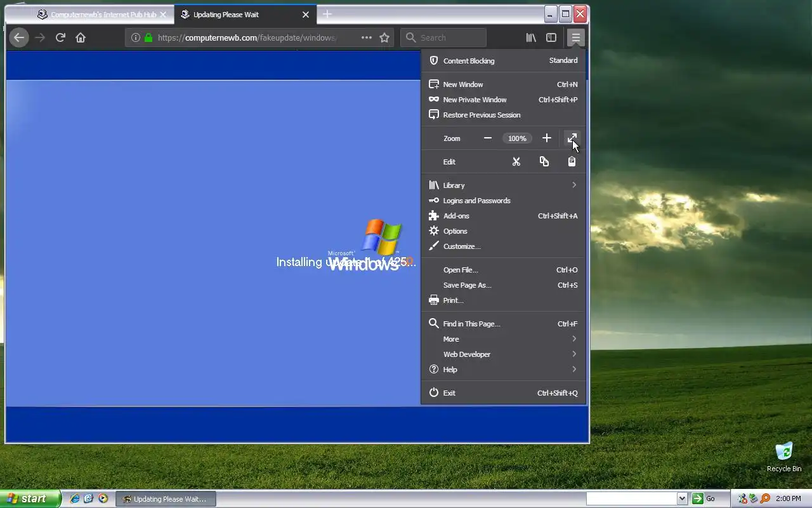Viewport: 812px width, 508px height.
Task: Choose New Private Window
Action: (504, 99)
